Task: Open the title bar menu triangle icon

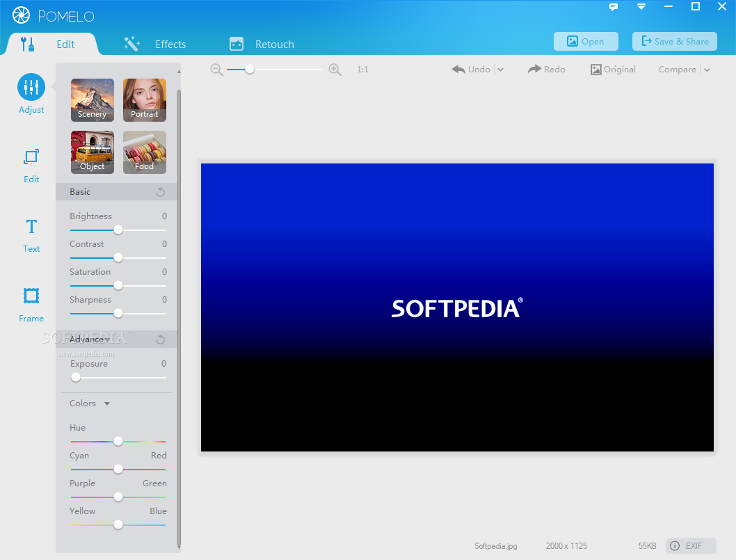Action: 641,6
